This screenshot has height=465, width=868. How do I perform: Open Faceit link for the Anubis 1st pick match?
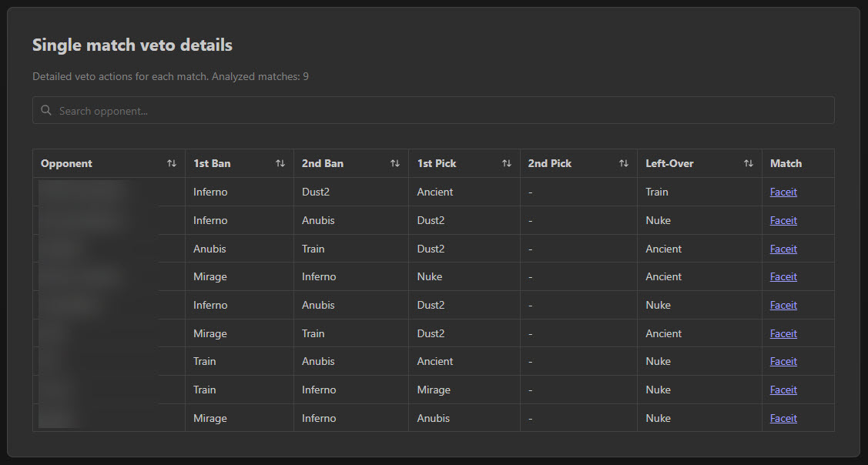(783, 418)
